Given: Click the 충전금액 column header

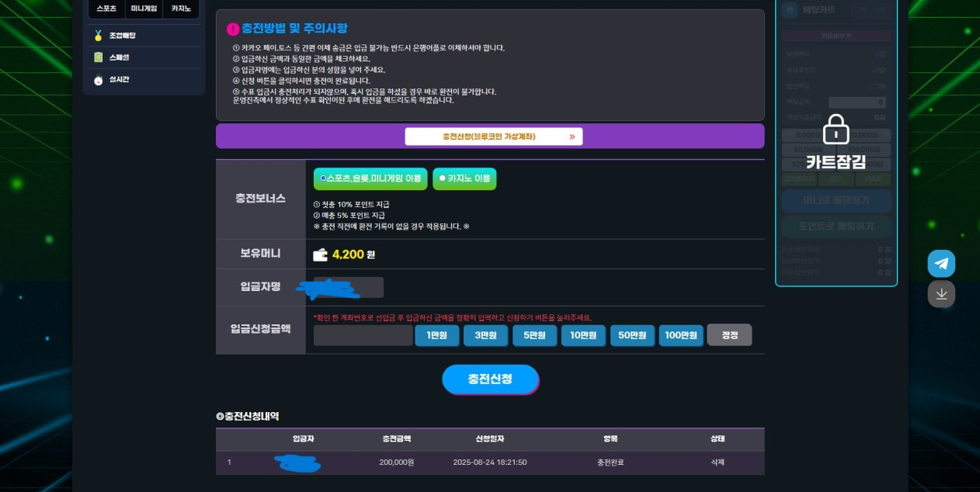Looking at the screenshot, I should [397, 438].
